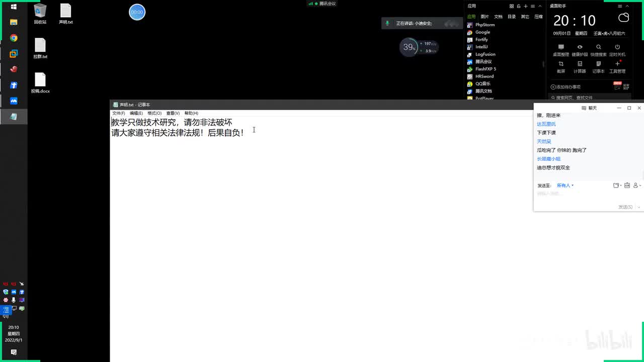Click the 口令 red-packet icon in chat toolbar
644x362 pixels.
[x=627, y=186]
